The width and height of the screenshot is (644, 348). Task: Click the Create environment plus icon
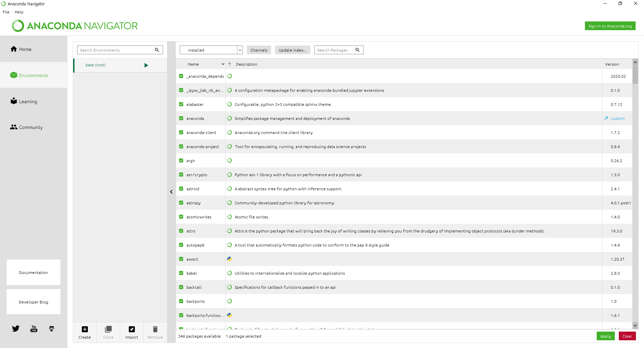(x=85, y=329)
